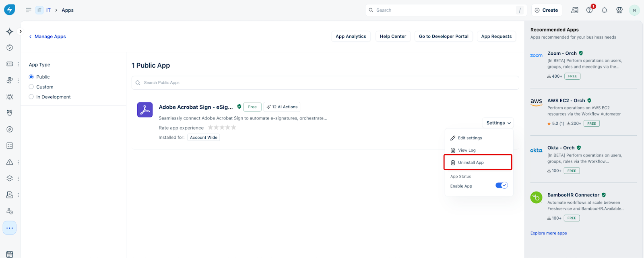Rate the app with the fifth star

(233, 128)
